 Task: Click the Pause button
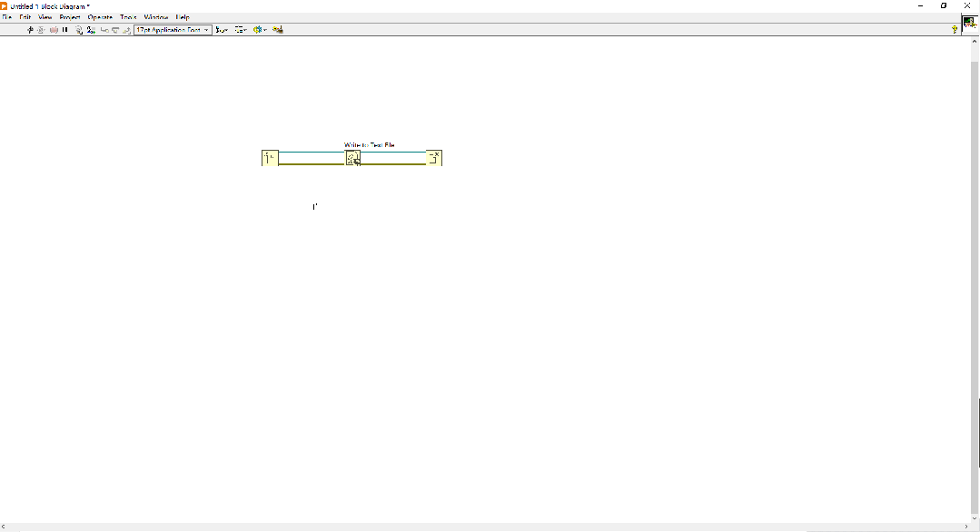pyautogui.click(x=65, y=30)
